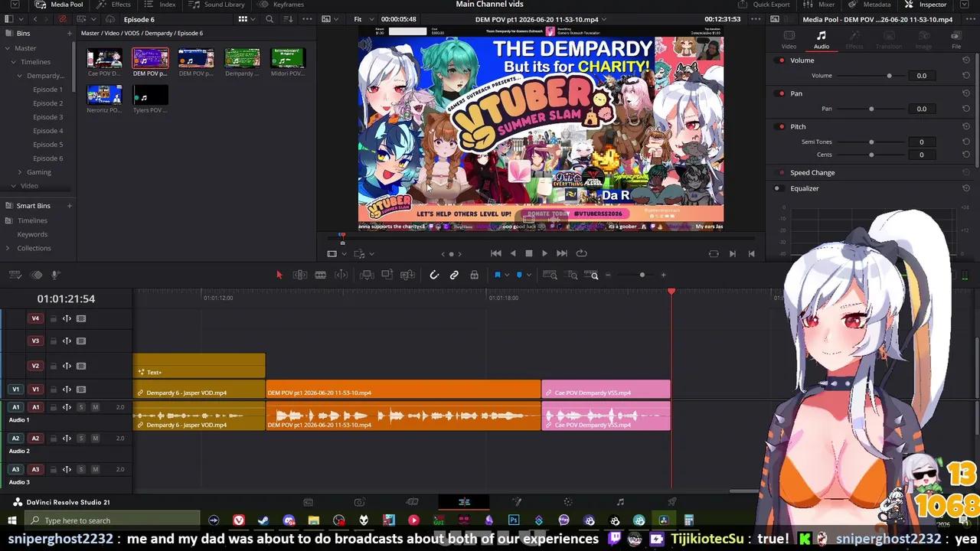Toggle the Pitch section enable dot

tap(781, 127)
